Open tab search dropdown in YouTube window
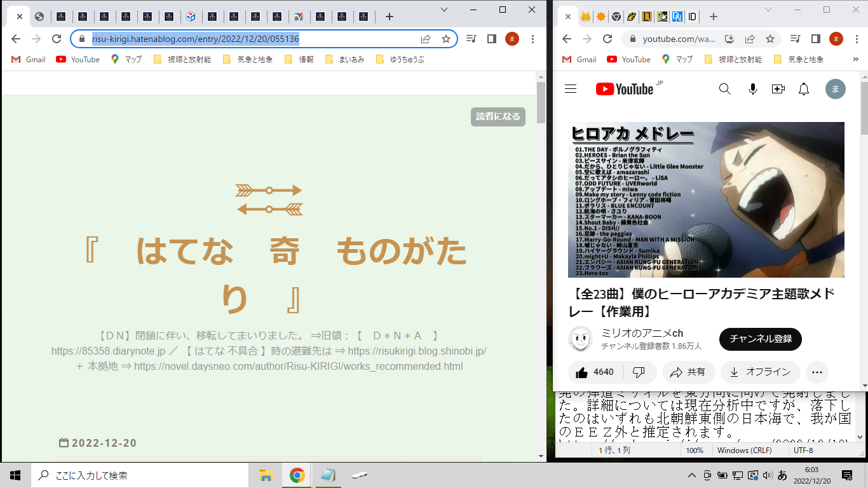This screenshot has height=488, width=868. click(768, 10)
